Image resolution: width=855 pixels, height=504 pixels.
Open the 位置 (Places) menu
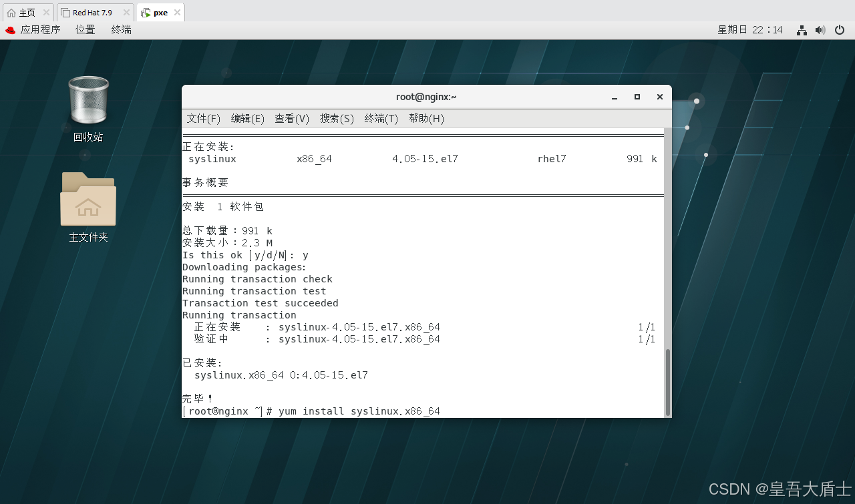point(85,30)
